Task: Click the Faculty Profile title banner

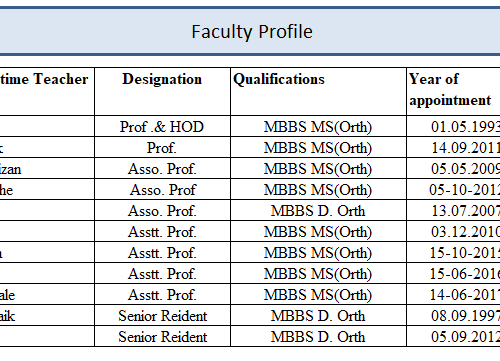Action: 250,31
